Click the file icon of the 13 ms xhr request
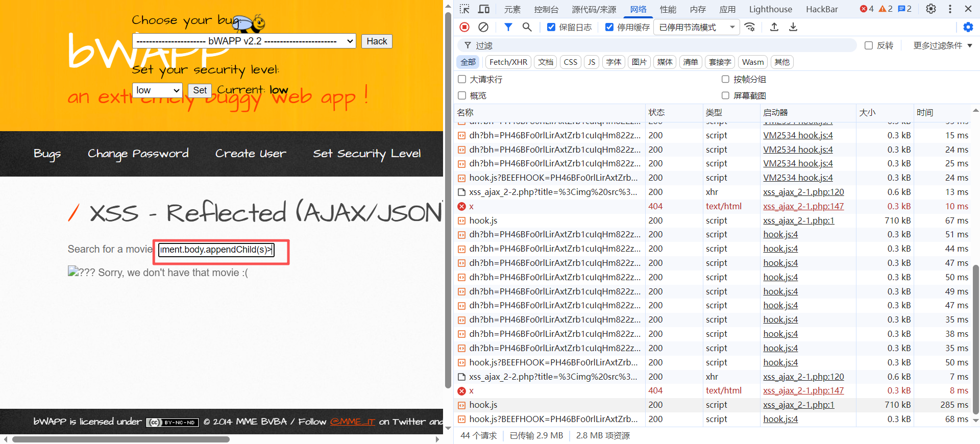980x444 pixels. pyautogui.click(x=462, y=192)
